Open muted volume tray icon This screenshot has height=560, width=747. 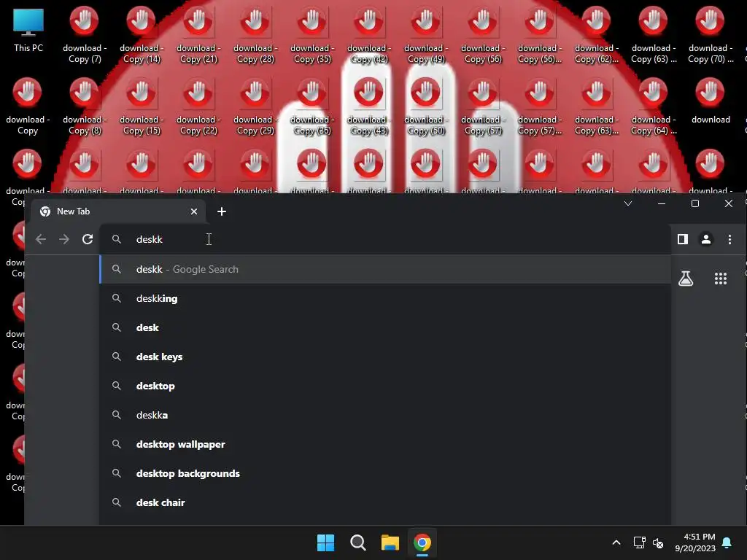click(x=659, y=542)
